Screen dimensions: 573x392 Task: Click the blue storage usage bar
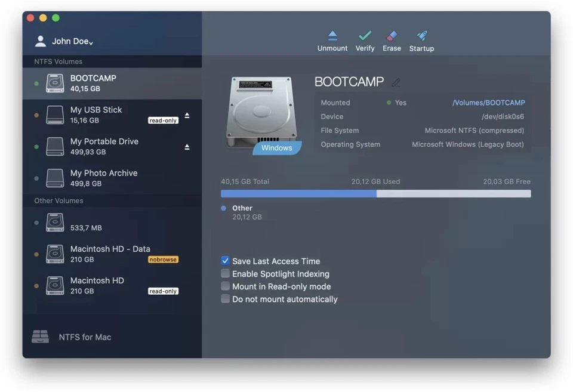[x=298, y=193]
